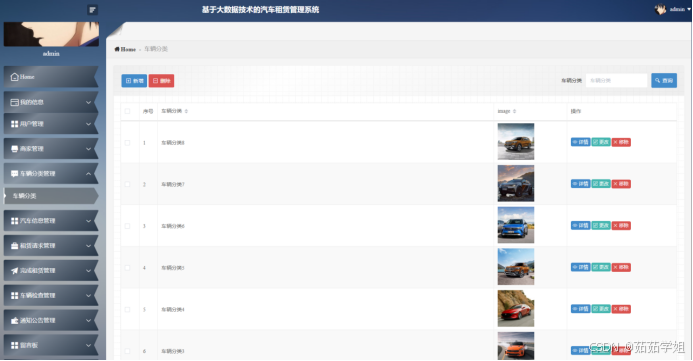Check the box for row 5 车辆分类4

point(127,309)
